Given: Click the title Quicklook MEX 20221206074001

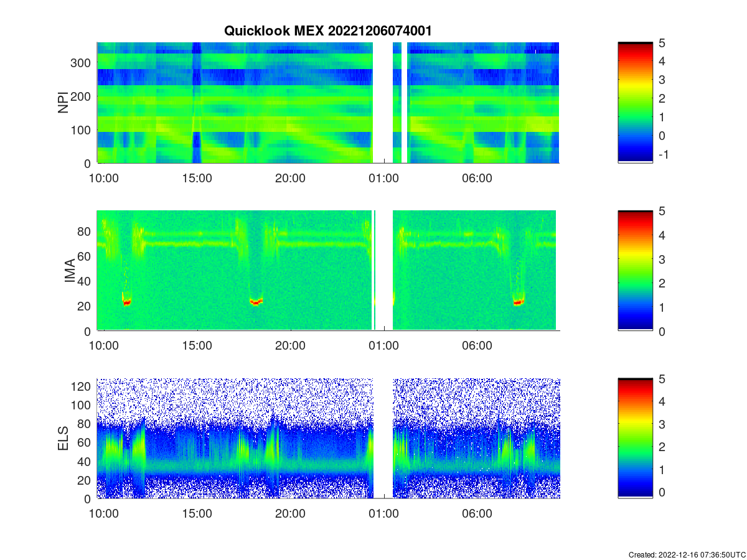Looking at the screenshot, I should [x=328, y=30].
